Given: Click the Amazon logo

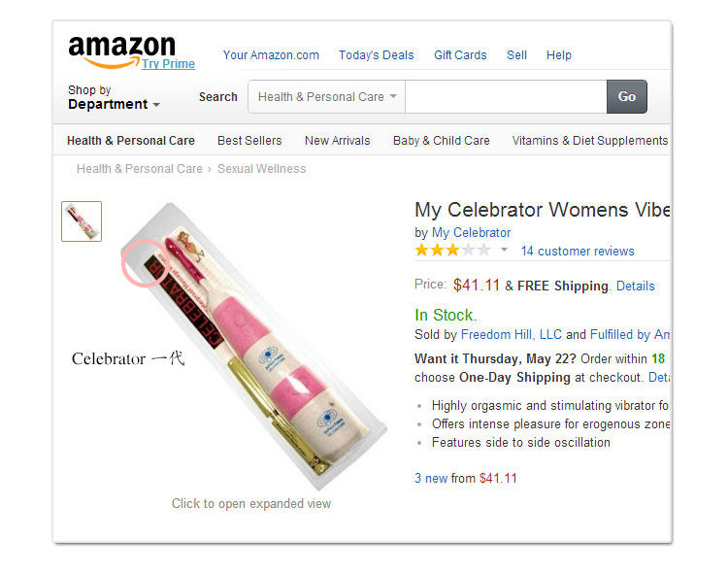Looking at the screenshot, I should coord(120,50).
